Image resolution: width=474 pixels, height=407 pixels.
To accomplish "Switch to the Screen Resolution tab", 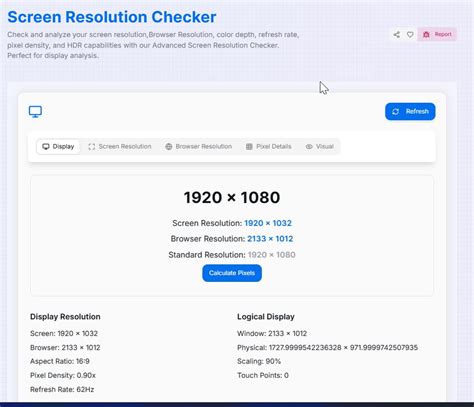I will [120, 147].
